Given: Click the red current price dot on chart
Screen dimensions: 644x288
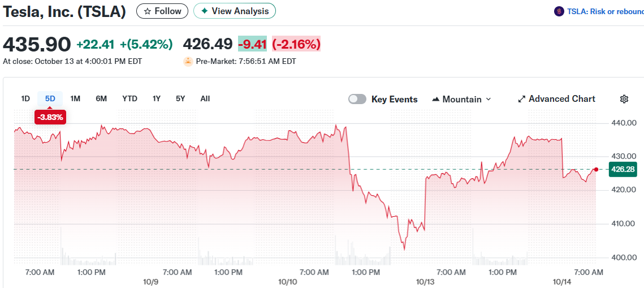Looking at the screenshot, I should [x=597, y=169].
